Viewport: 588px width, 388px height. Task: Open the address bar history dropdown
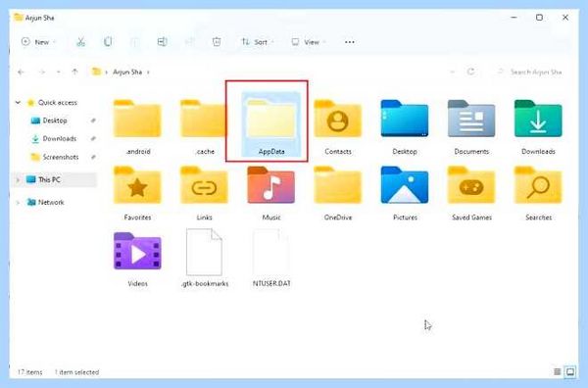[x=452, y=72]
